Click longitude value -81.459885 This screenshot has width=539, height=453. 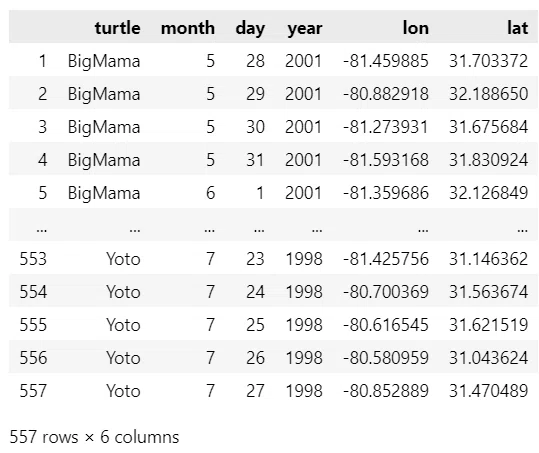[x=386, y=61]
